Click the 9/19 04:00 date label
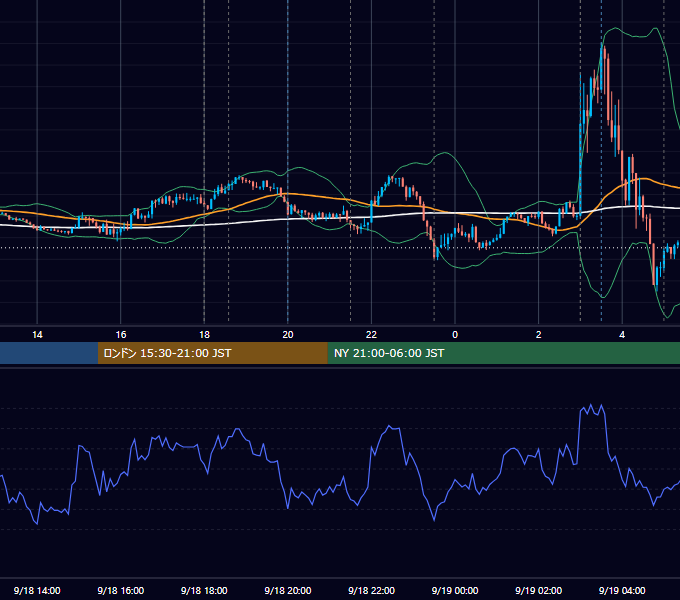680x600 pixels. [622, 590]
